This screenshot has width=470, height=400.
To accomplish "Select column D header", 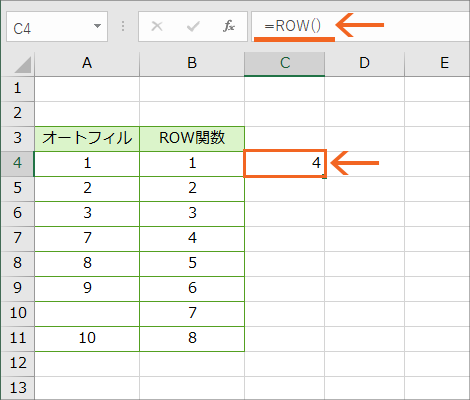I will tap(364, 63).
